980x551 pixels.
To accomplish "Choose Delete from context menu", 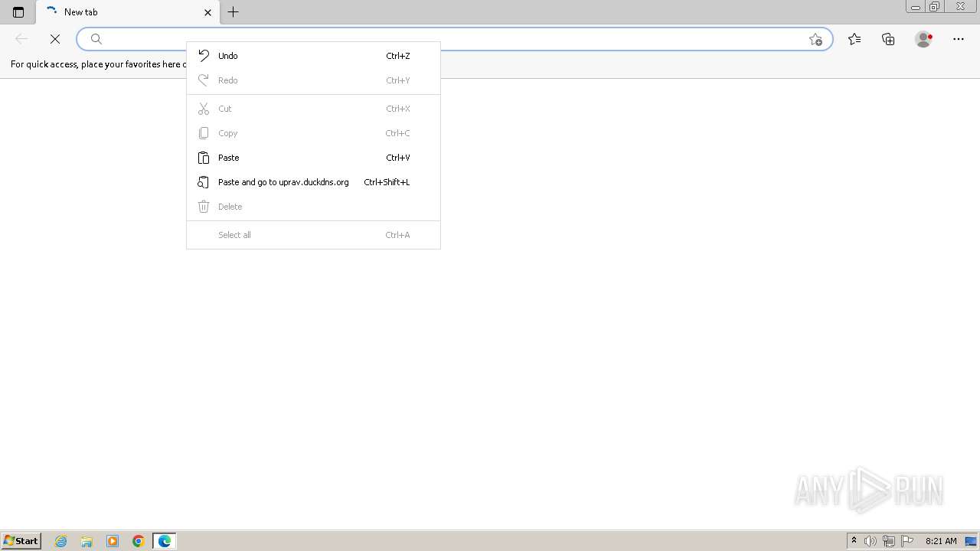I will (313, 207).
